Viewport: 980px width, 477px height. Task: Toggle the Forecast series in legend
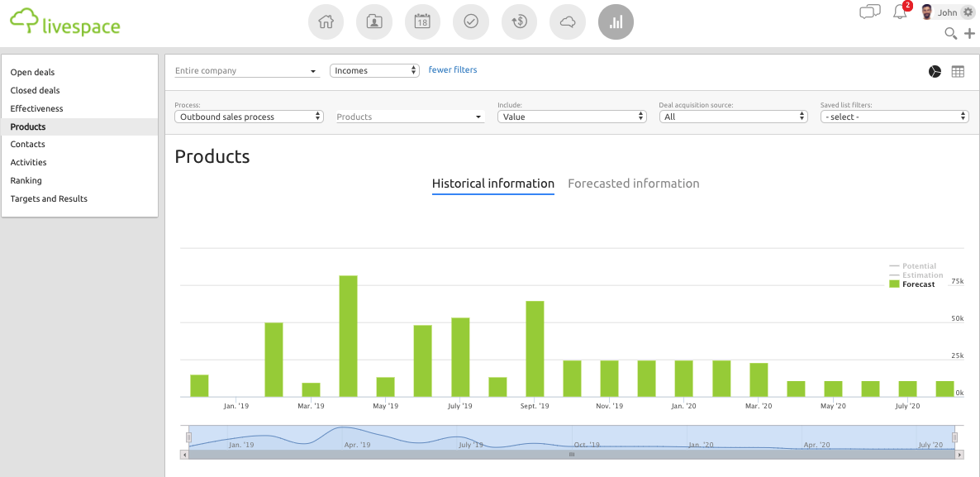click(912, 284)
